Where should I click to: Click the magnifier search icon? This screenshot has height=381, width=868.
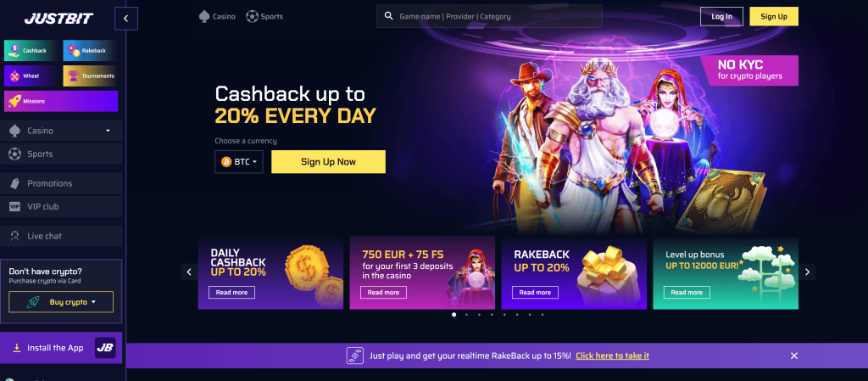(x=388, y=16)
